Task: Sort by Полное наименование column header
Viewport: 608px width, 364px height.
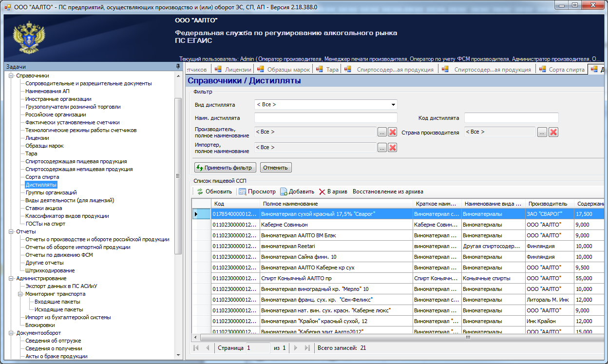Action: (336, 204)
